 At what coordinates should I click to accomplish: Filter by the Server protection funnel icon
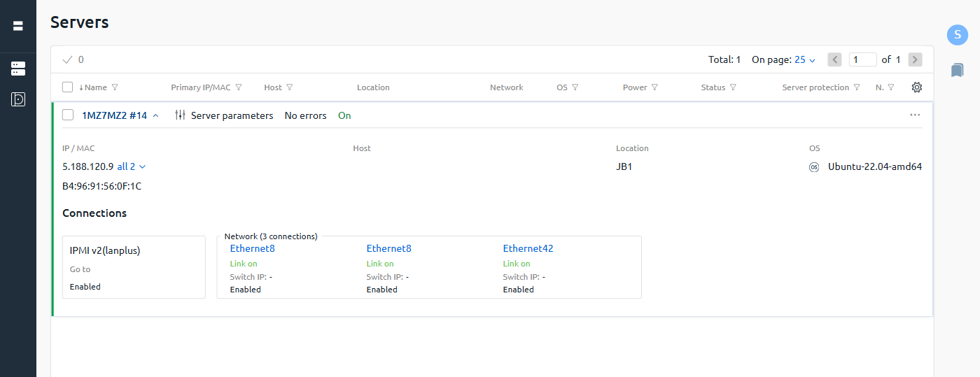coord(856,87)
